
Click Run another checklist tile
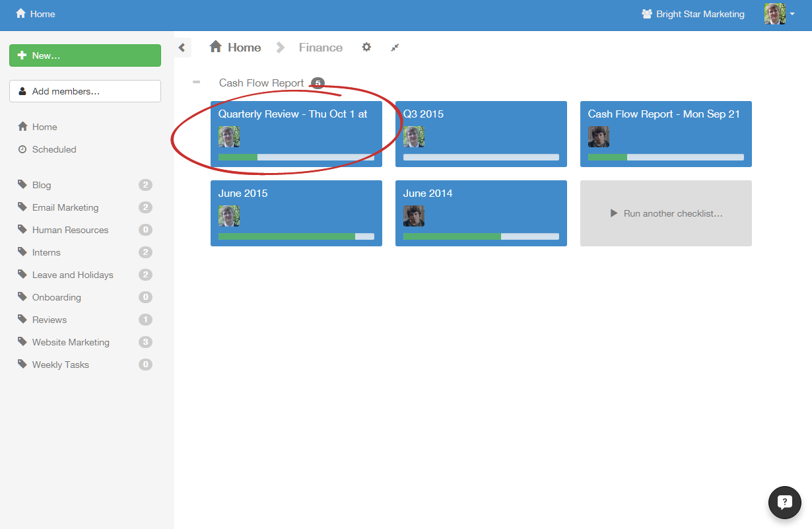(665, 213)
